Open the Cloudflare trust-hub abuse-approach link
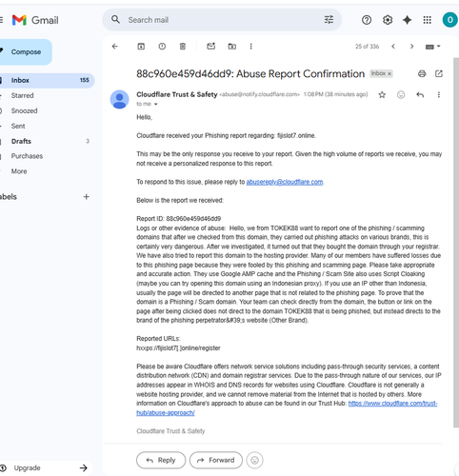 392,404
